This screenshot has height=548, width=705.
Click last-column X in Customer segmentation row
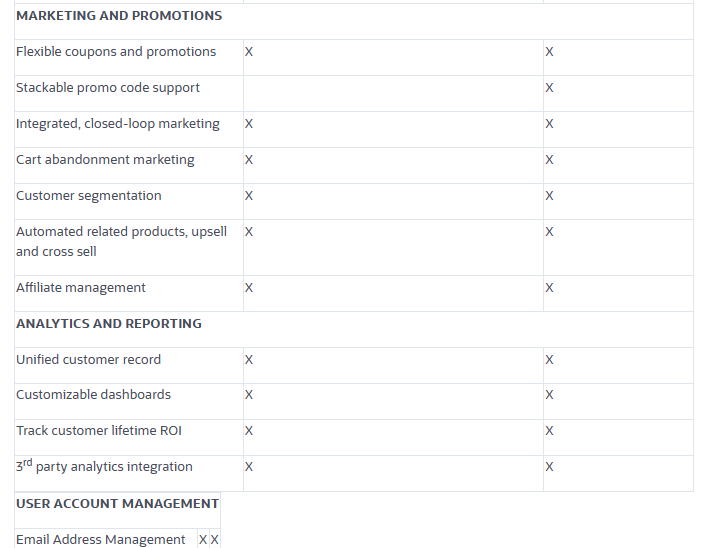click(549, 196)
